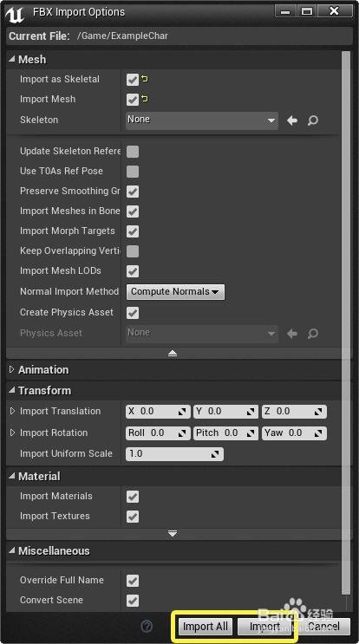Viewport: 359px width, 644px height.
Task: Click the help question mark icon
Action: (x=147, y=627)
